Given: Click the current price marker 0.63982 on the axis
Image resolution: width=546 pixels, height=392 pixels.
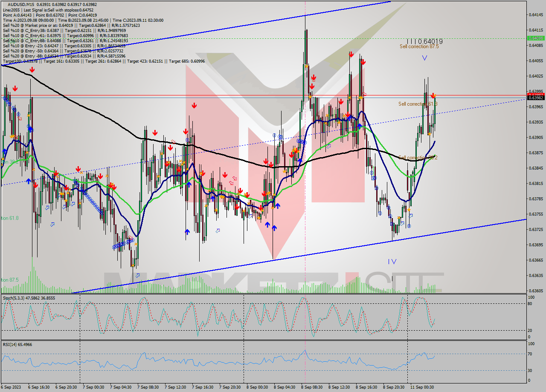Looking at the screenshot, I should point(536,98).
